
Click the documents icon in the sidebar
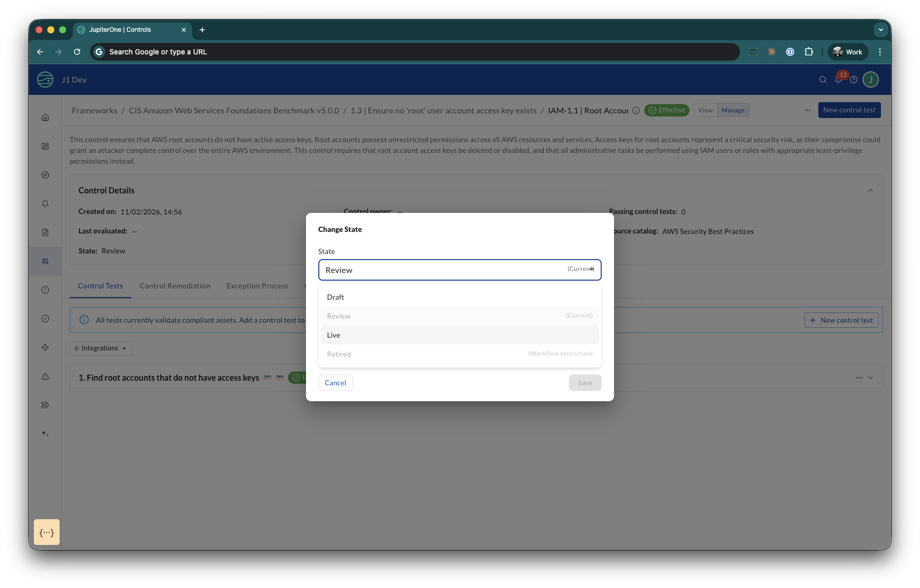click(45, 232)
